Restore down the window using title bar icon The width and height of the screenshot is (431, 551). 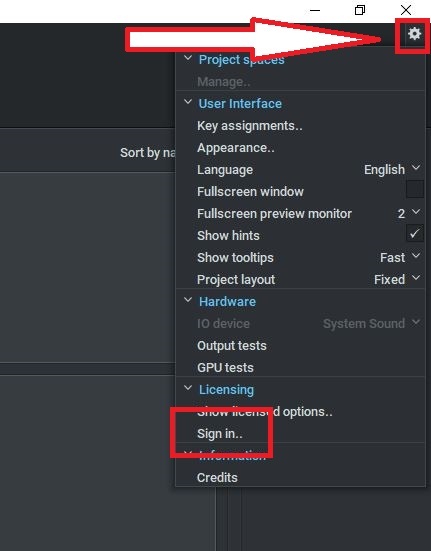pyautogui.click(x=360, y=10)
